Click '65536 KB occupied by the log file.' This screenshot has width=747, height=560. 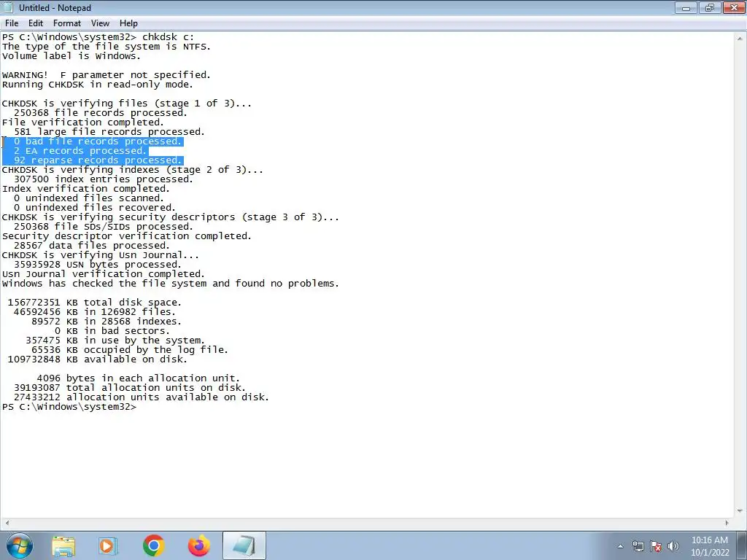(x=130, y=350)
